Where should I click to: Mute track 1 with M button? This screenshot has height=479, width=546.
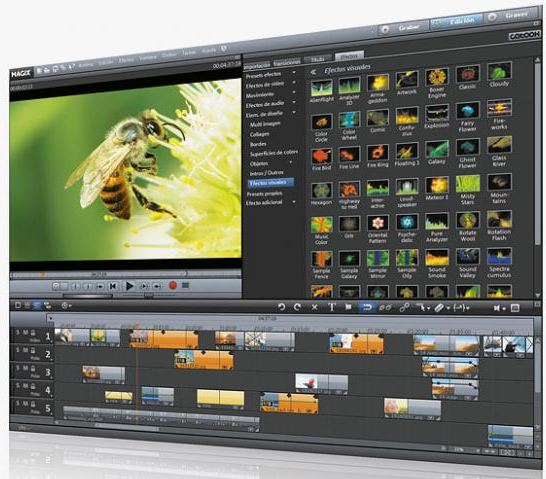coord(25,332)
